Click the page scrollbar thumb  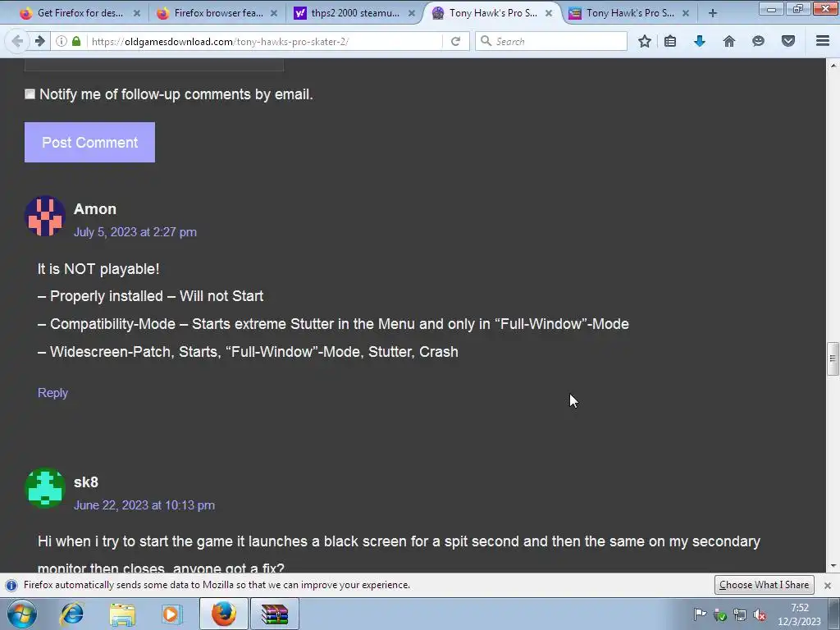point(833,358)
